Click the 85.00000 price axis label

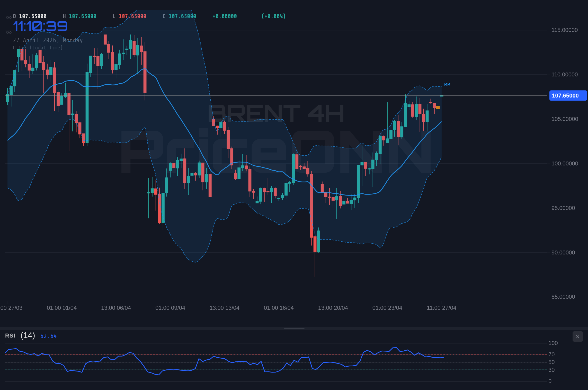tap(563, 297)
